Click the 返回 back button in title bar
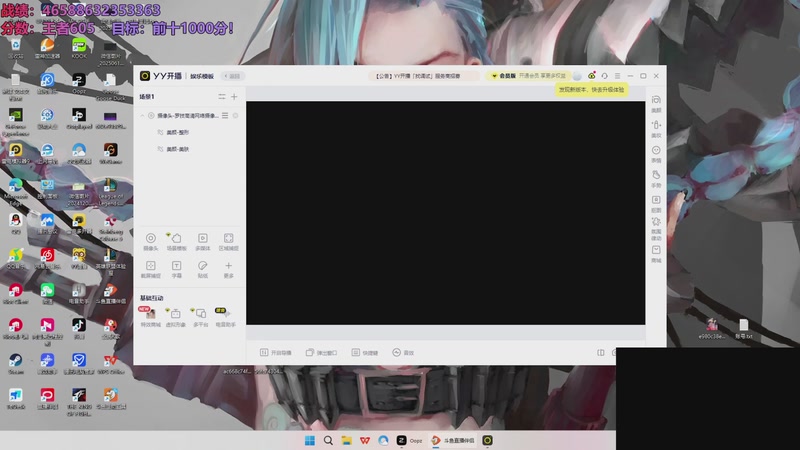Viewport: 800px width, 450px height. coord(233,76)
